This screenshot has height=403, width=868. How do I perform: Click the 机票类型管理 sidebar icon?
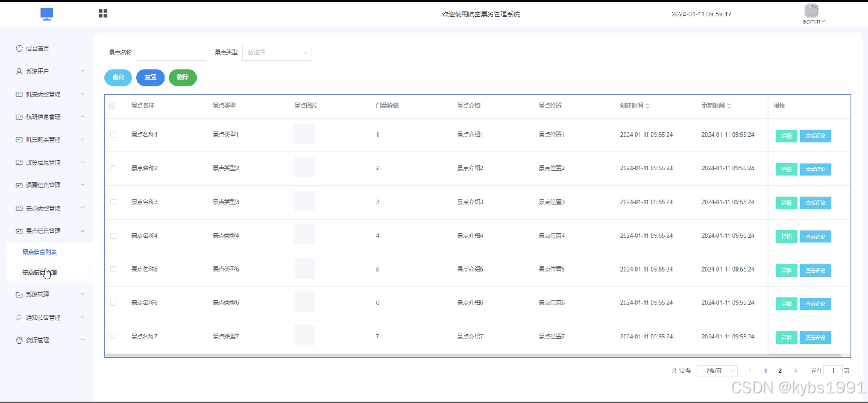(19, 94)
